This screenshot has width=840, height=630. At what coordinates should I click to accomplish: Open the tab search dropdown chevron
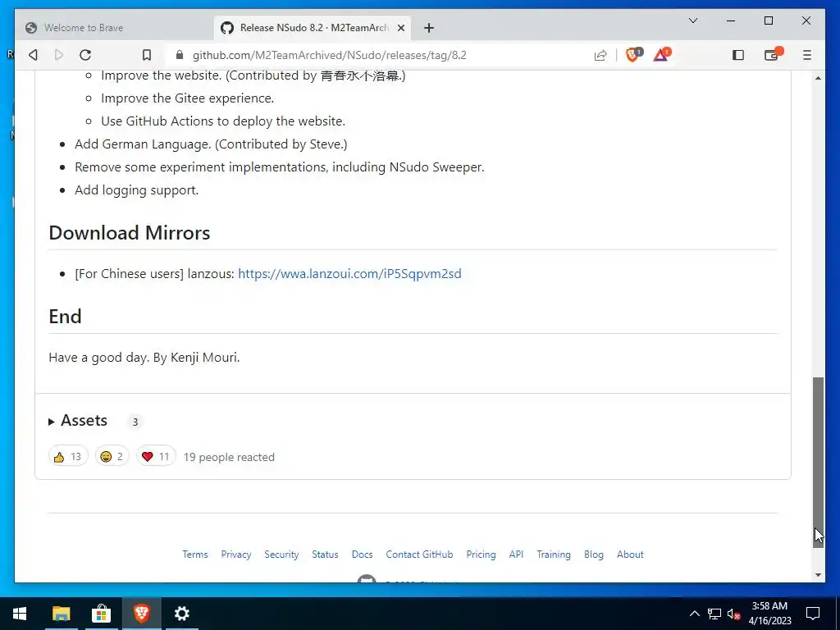[x=692, y=21]
